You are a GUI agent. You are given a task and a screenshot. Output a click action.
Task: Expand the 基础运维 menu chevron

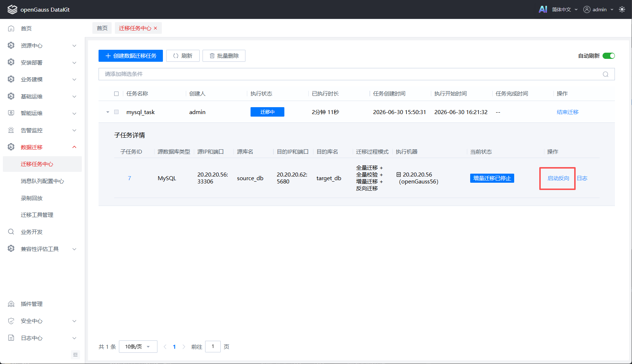point(74,96)
